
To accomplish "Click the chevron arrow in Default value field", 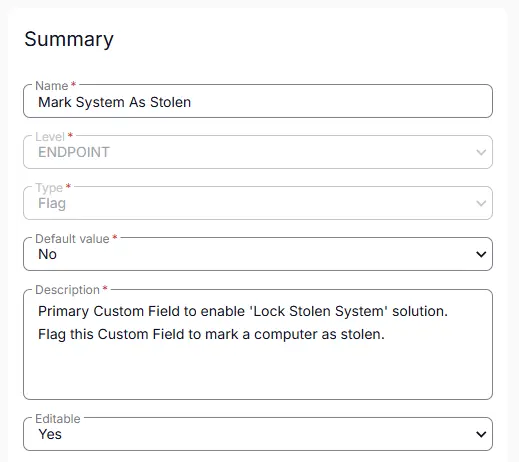I will point(481,255).
